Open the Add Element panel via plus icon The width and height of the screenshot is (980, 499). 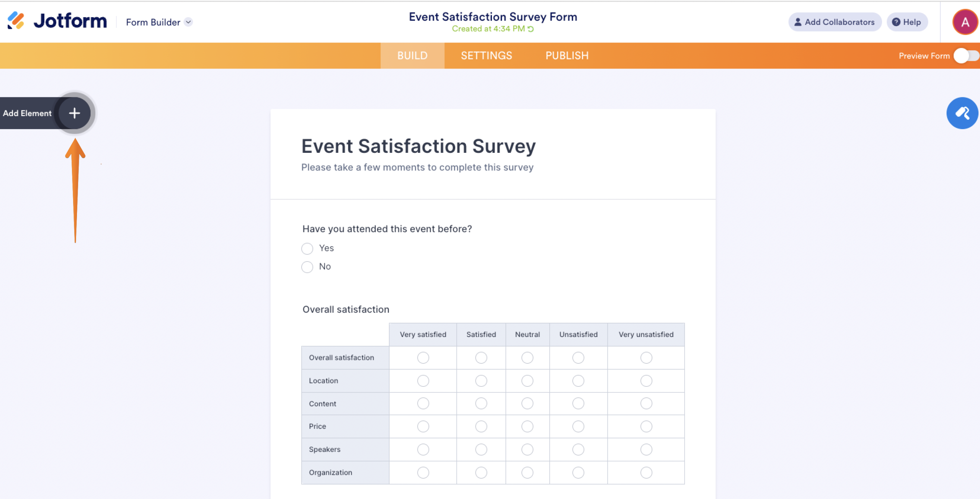74,113
